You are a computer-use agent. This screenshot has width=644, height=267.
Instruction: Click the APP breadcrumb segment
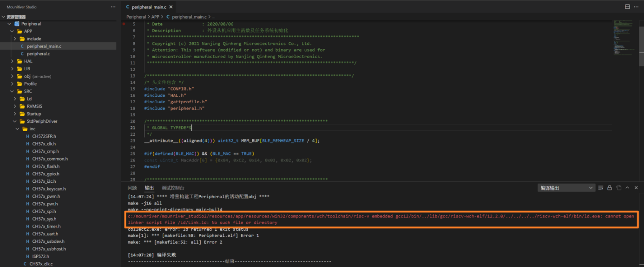pyautogui.click(x=155, y=17)
